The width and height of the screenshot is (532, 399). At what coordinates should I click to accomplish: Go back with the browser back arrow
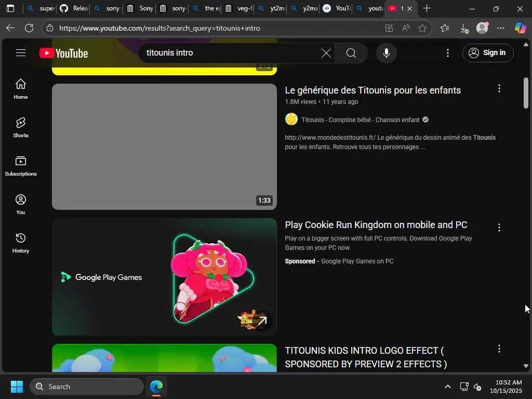pyautogui.click(x=10, y=28)
